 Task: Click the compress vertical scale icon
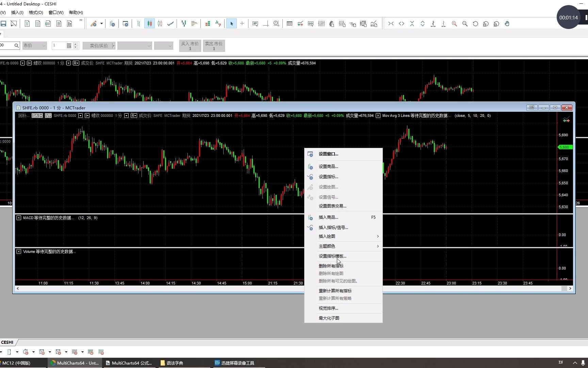[412, 24]
